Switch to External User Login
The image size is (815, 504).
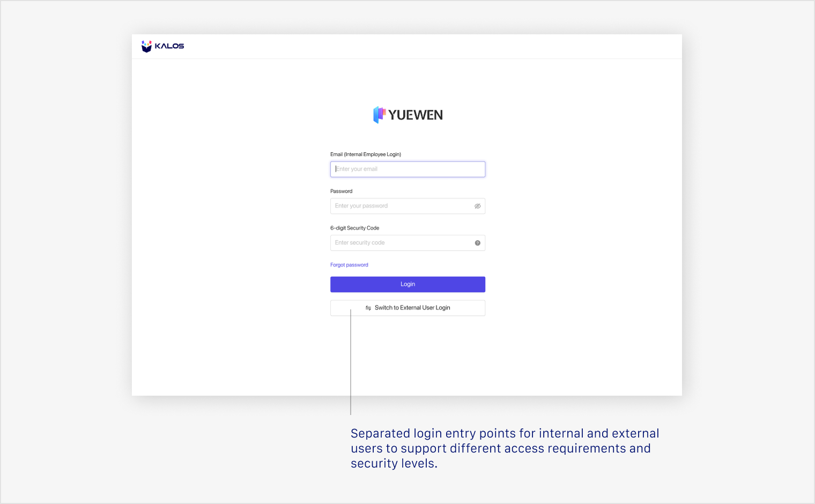point(407,308)
